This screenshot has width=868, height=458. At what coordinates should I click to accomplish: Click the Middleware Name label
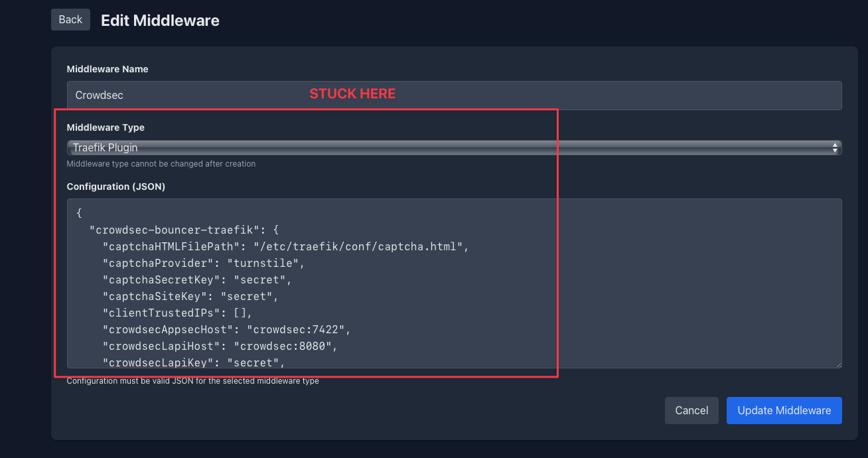tap(108, 69)
